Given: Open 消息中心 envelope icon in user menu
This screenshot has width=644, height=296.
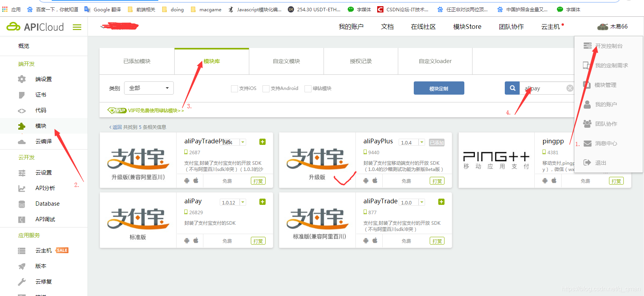Looking at the screenshot, I should click(x=588, y=143).
